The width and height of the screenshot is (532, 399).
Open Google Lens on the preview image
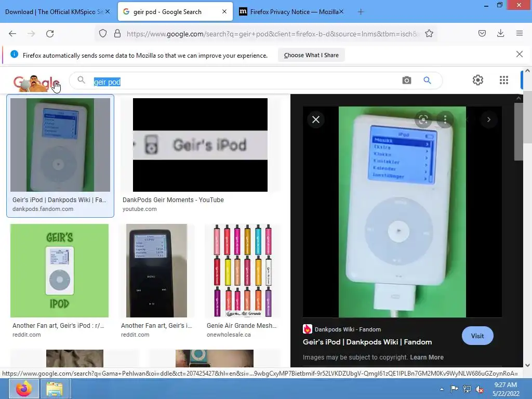[423, 119]
